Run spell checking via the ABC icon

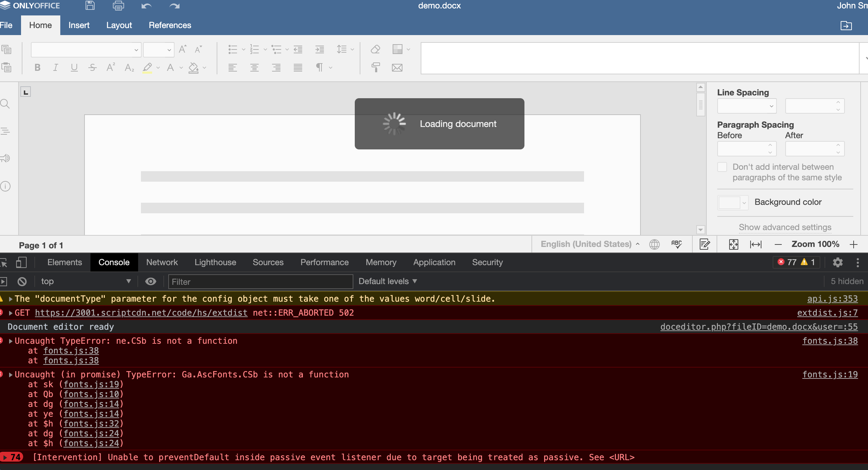click(676, 244)
